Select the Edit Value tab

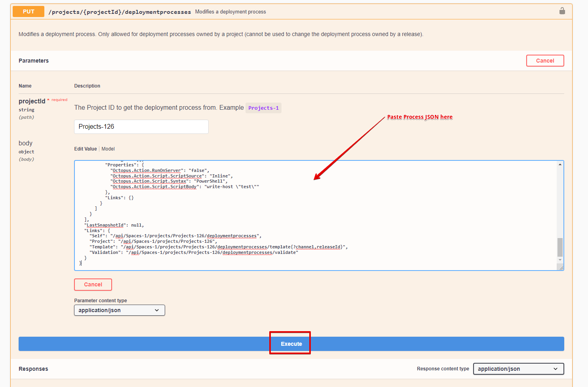pos(85,149)
